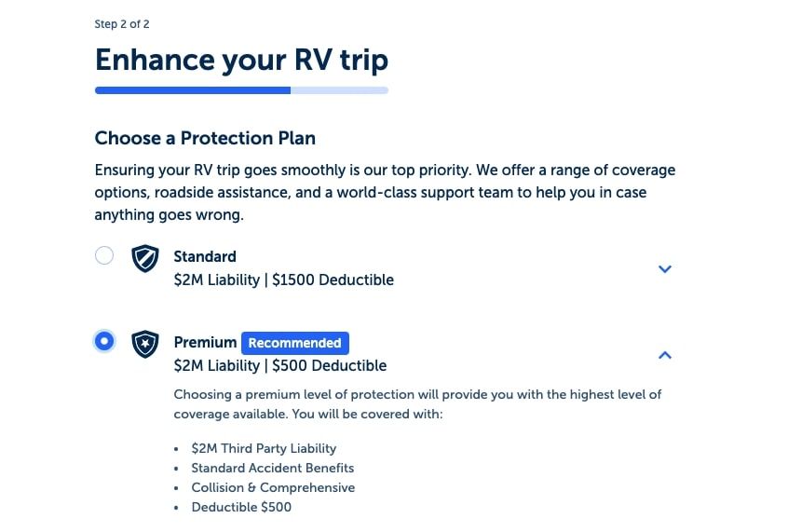
Task: Expand the Standard plan details chevron
Action: (664, 269)
